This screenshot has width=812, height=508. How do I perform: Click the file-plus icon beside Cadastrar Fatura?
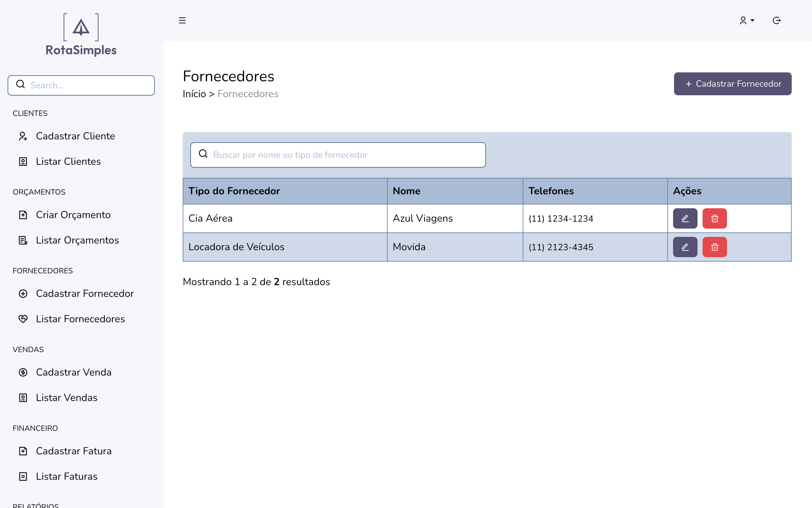[x=23, y=451]
